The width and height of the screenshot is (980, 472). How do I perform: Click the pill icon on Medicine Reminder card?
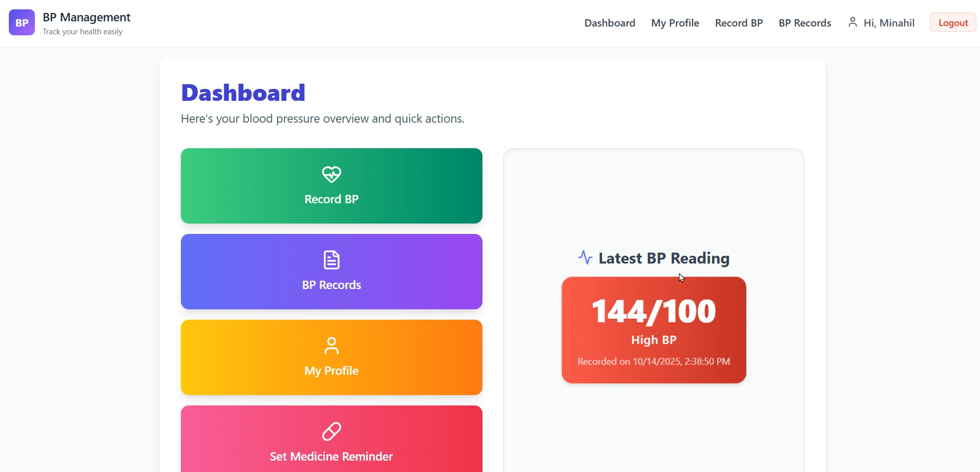tap(331, 431)
